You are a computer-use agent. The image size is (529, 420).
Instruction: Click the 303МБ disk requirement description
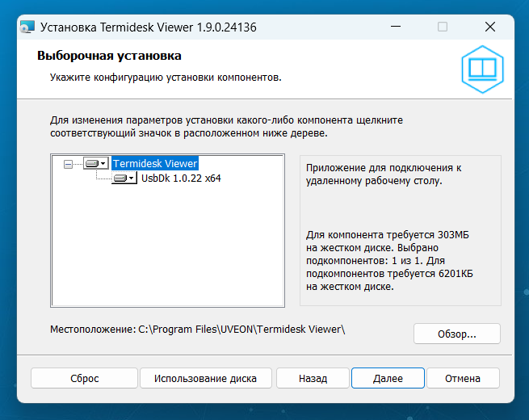[389, 260]
